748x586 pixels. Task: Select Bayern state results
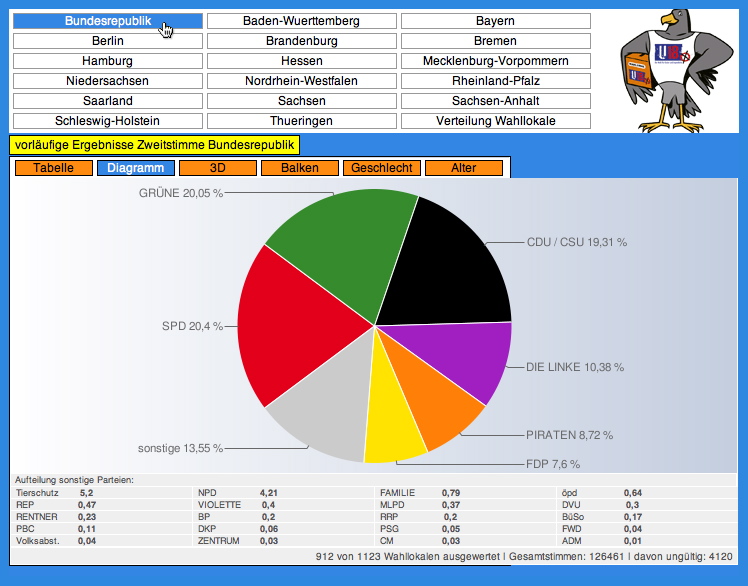(495, 21)
